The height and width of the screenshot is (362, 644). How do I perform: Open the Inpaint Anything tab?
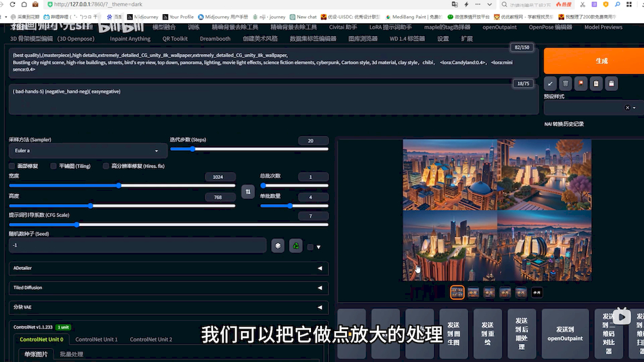click(x=130, y=39)
